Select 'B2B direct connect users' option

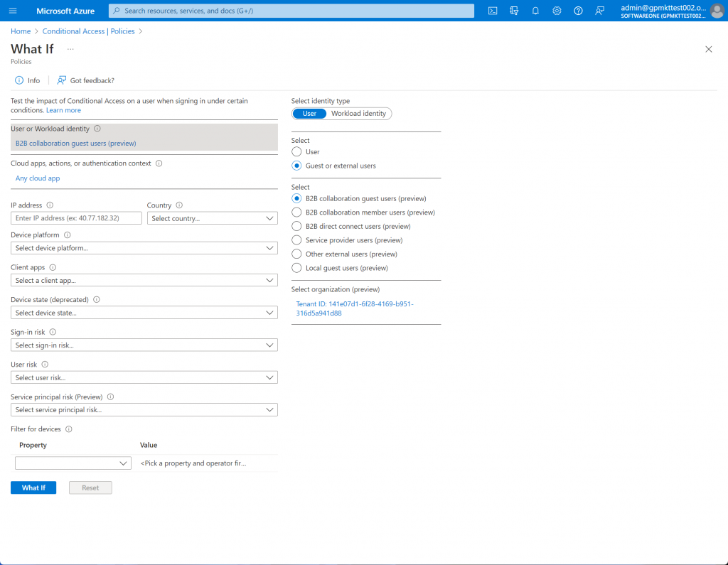point(296,226)
